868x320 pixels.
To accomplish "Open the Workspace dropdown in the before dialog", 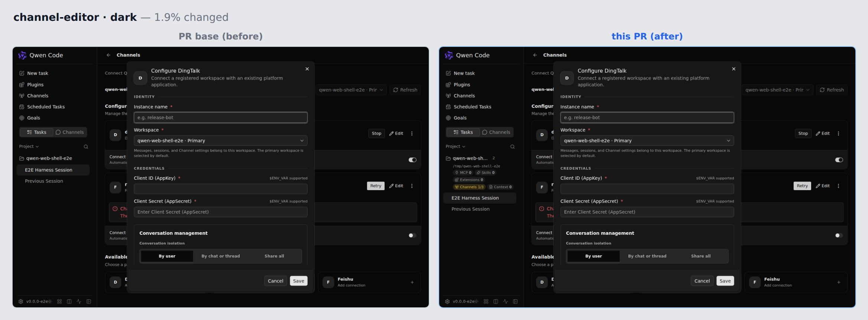I will click(x=221, y=141).
